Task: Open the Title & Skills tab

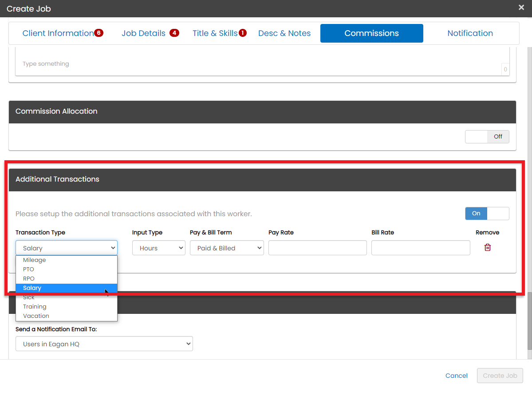Action: [219, 33]
